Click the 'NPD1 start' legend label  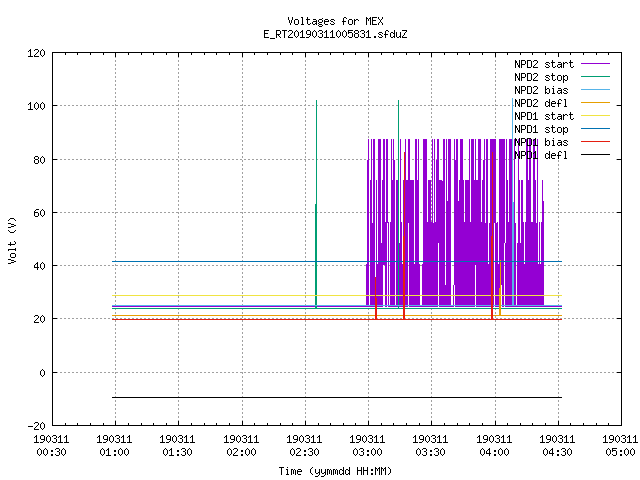point(544,116)
